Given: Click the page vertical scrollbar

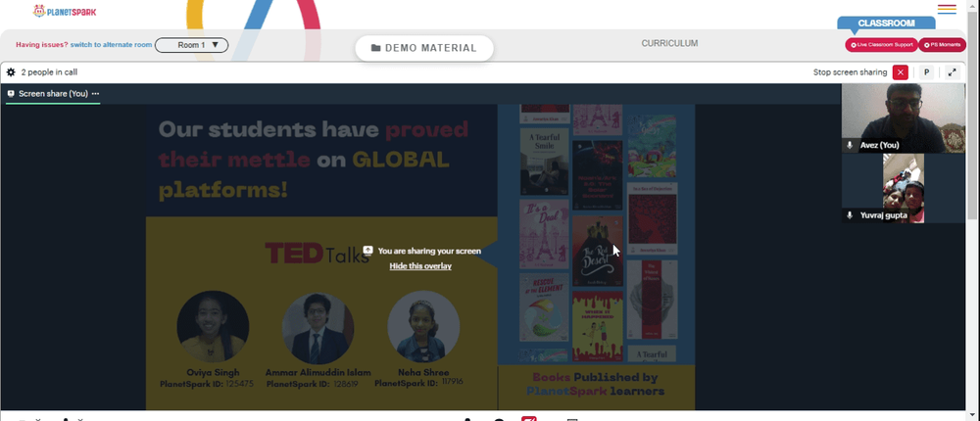Looking at the screenshot, I should pos(974,116).
